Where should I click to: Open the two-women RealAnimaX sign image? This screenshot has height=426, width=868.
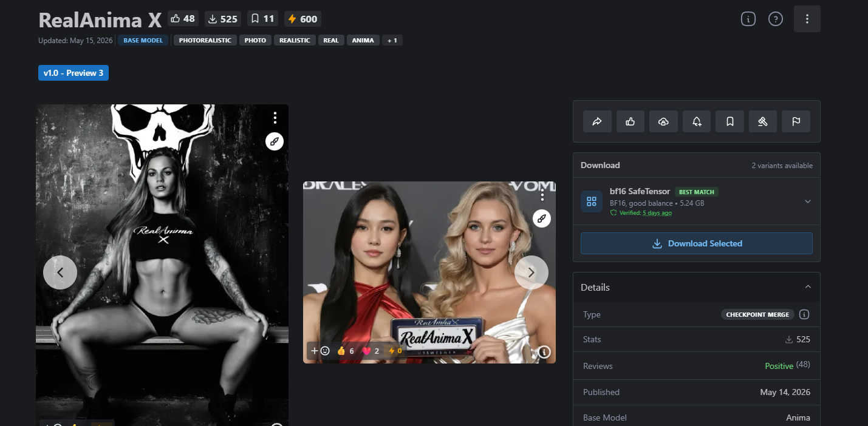tap(429, 272)
